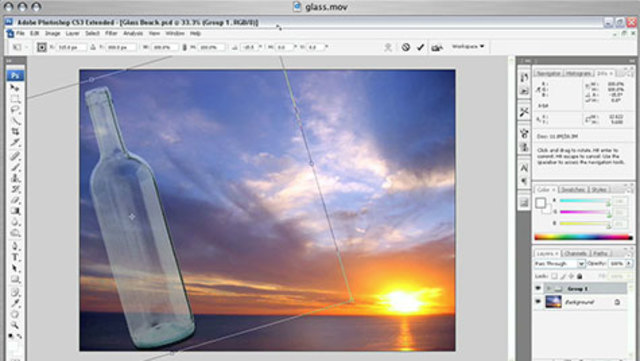Click the reference point locator icon
The width and height of the screenshot is (640, 361).
42,47
